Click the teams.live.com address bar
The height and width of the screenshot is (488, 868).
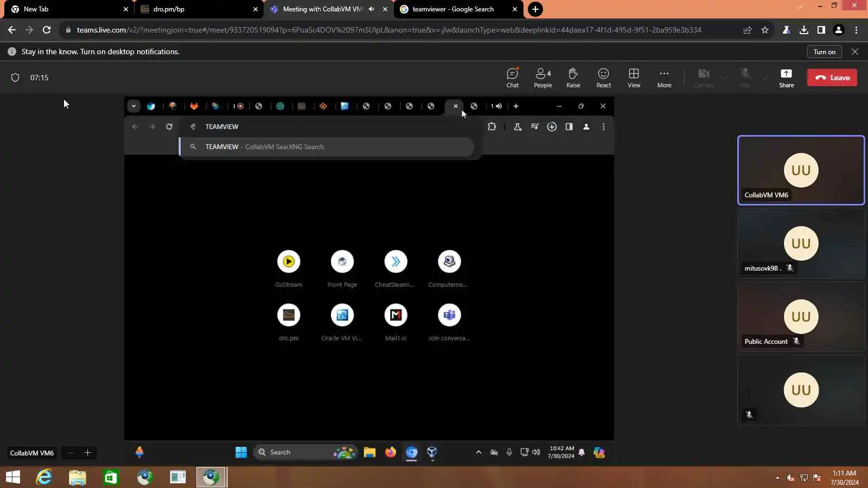pos(389,30)
